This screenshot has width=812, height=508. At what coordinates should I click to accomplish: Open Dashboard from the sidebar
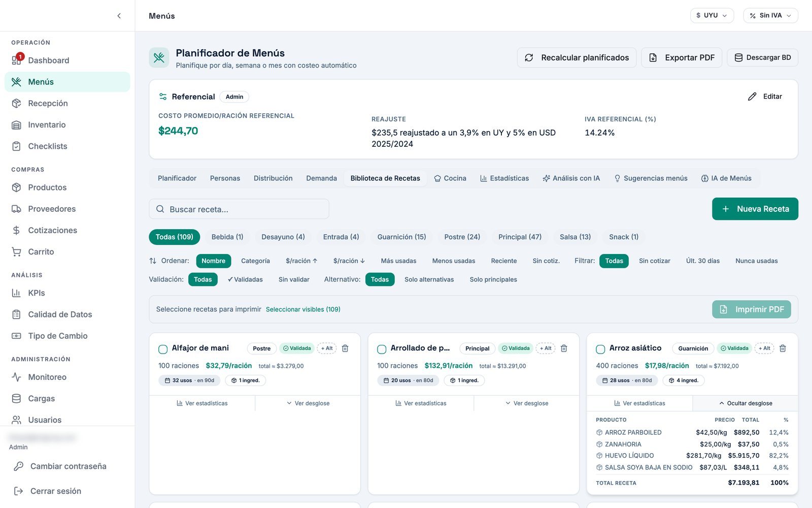coord(67,60)
